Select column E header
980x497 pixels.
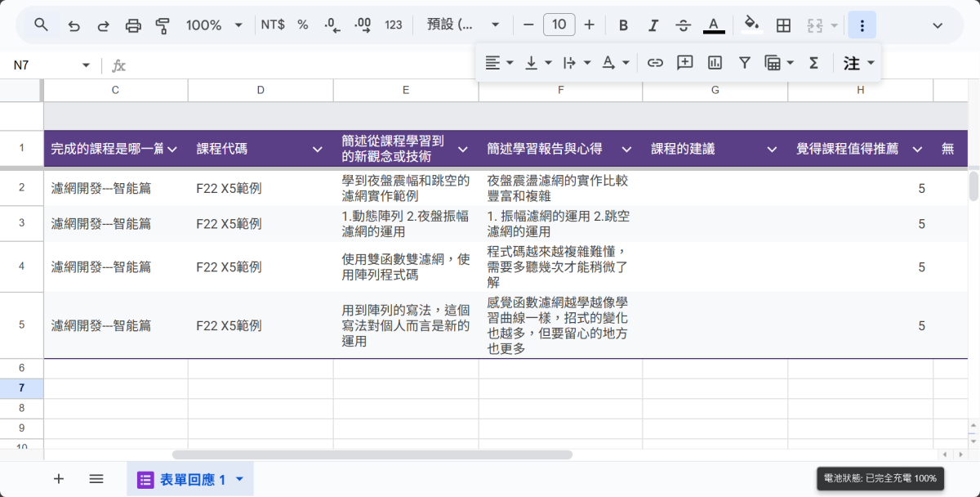(406, 90)
